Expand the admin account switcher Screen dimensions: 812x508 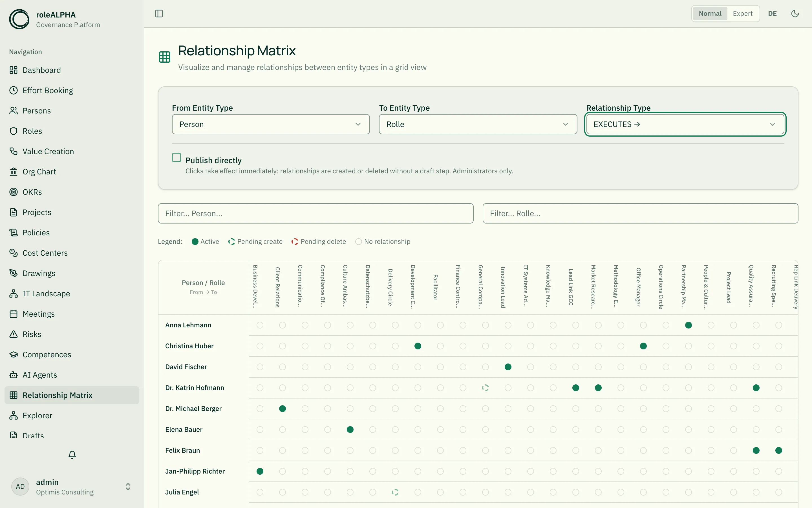click(x=128, y=487)
